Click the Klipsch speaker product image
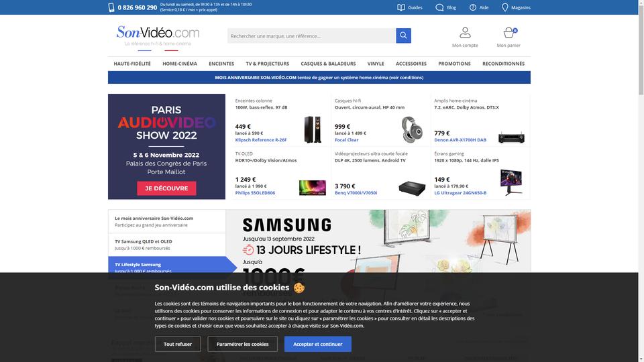 [x=313, y=129]
